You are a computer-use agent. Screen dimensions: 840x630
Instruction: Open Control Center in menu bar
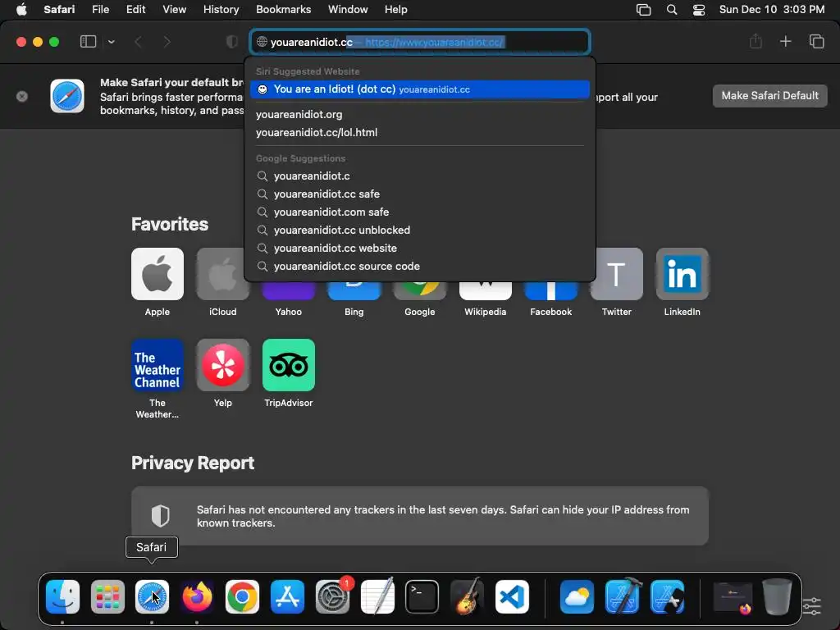click(699, 10)
